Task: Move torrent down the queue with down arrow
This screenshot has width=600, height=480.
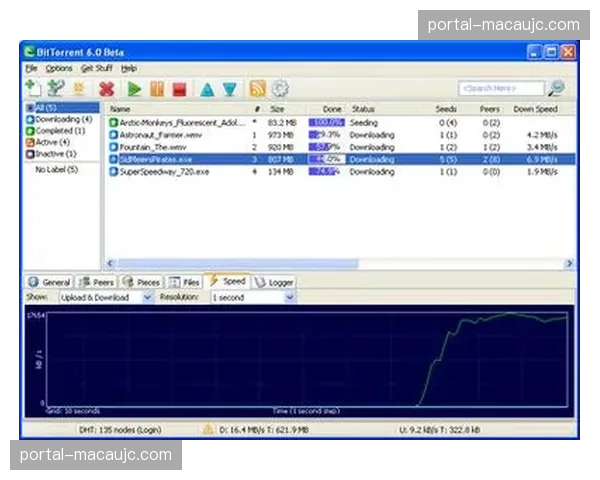Action: point(229,89)
